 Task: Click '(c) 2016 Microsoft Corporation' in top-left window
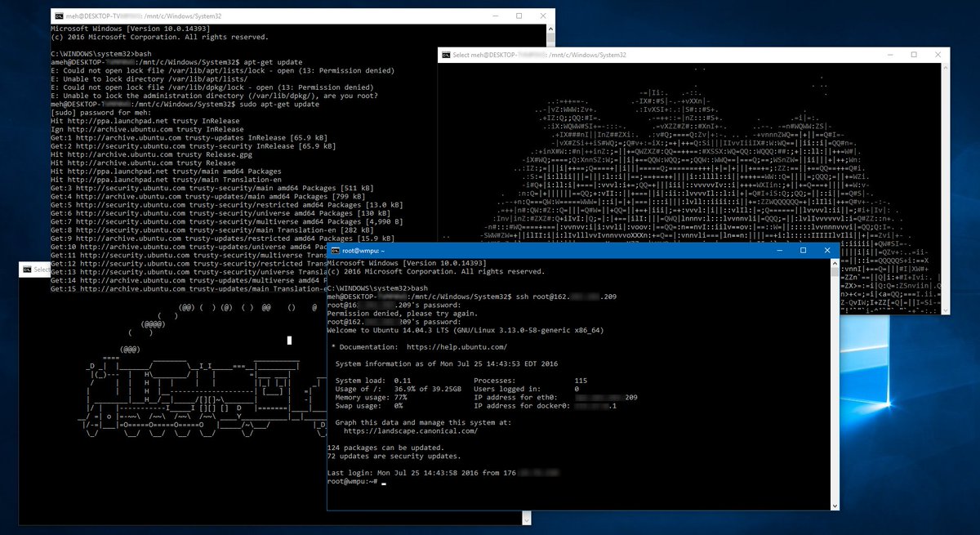tap(159, 36)
